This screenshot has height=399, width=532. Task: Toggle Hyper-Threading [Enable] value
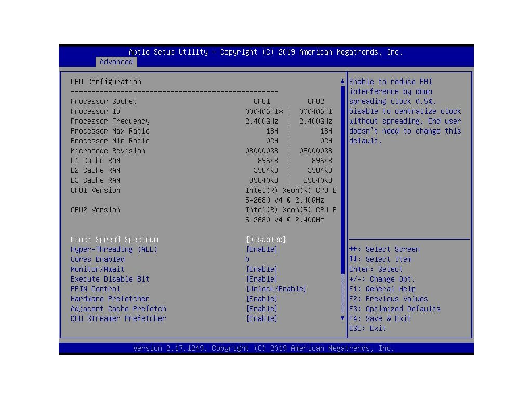pos(261,249)
